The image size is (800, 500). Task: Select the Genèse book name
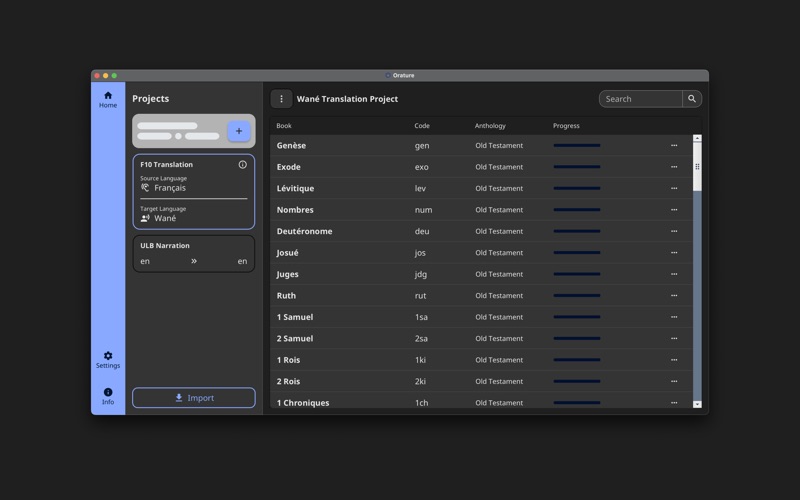[291, 145]
